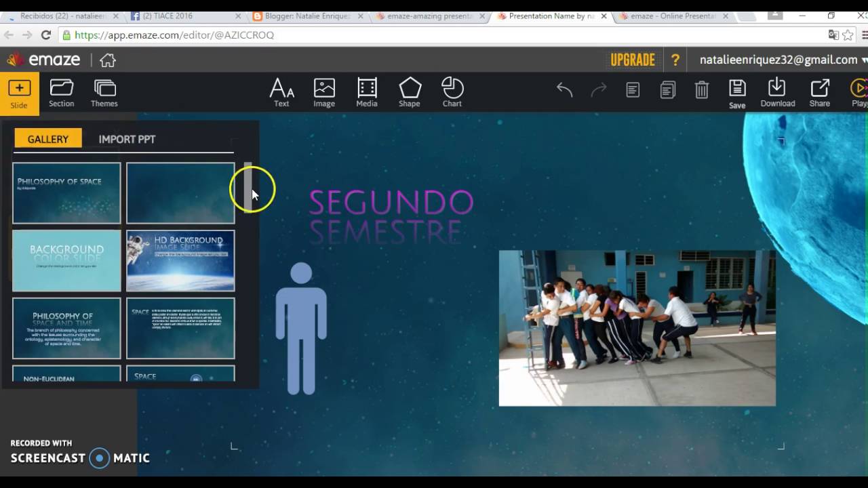The width and height of the screenshot is (868, 488).
Task: Save the presentation
Action: coord(737,94)
